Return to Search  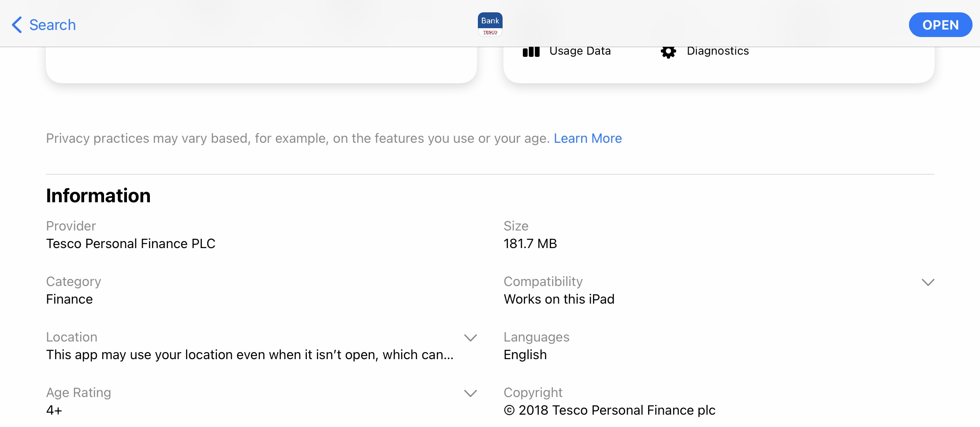[x=52, y=25]
